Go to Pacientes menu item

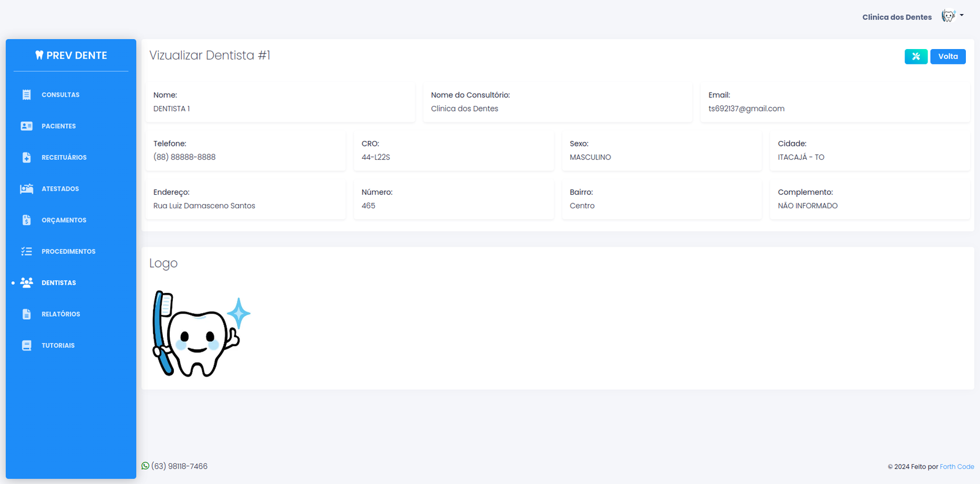point(59,126)
